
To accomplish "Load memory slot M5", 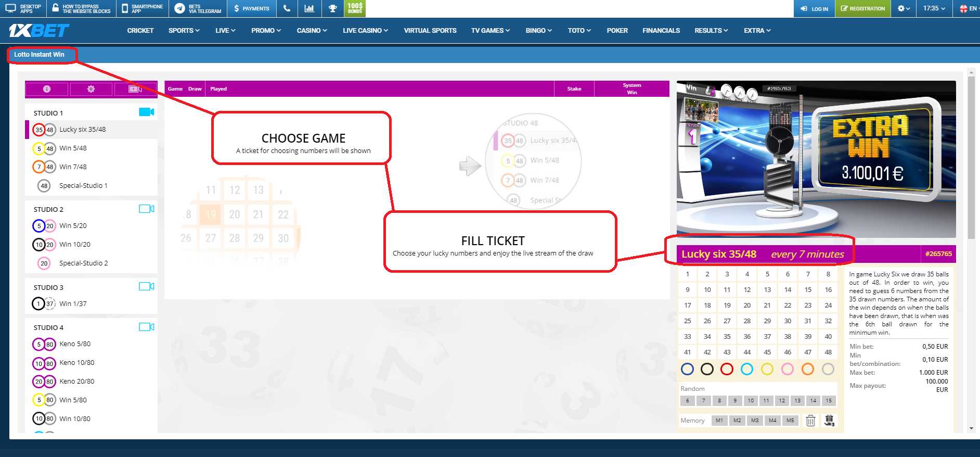I will (790, 421).
